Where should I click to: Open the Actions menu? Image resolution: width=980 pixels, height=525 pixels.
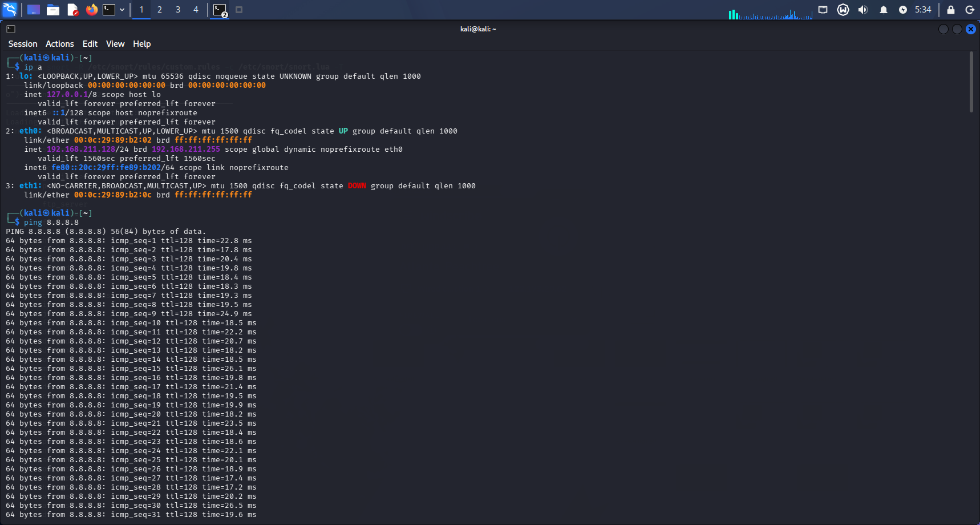(x=60, y=44)
